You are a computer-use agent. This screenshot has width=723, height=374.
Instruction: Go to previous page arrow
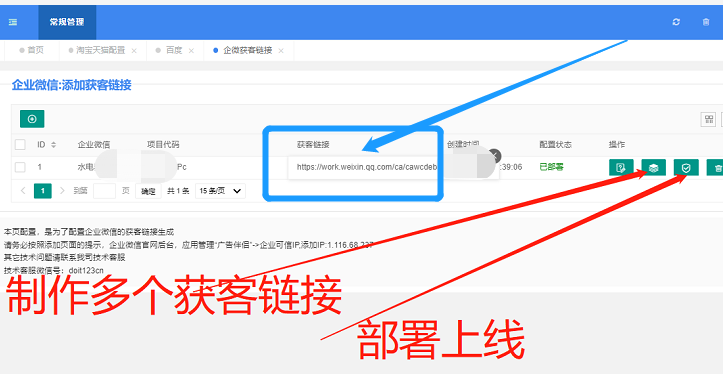coord(23,190)
